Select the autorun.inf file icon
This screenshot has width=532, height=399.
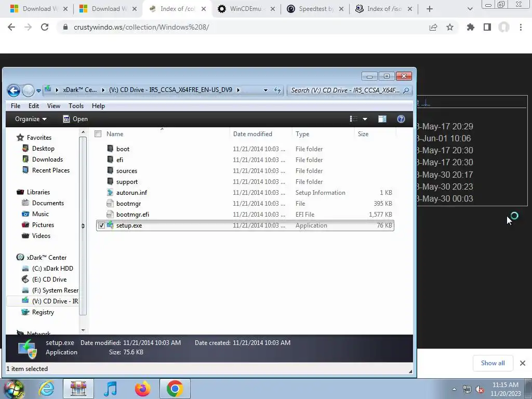[x=110, y=192]
